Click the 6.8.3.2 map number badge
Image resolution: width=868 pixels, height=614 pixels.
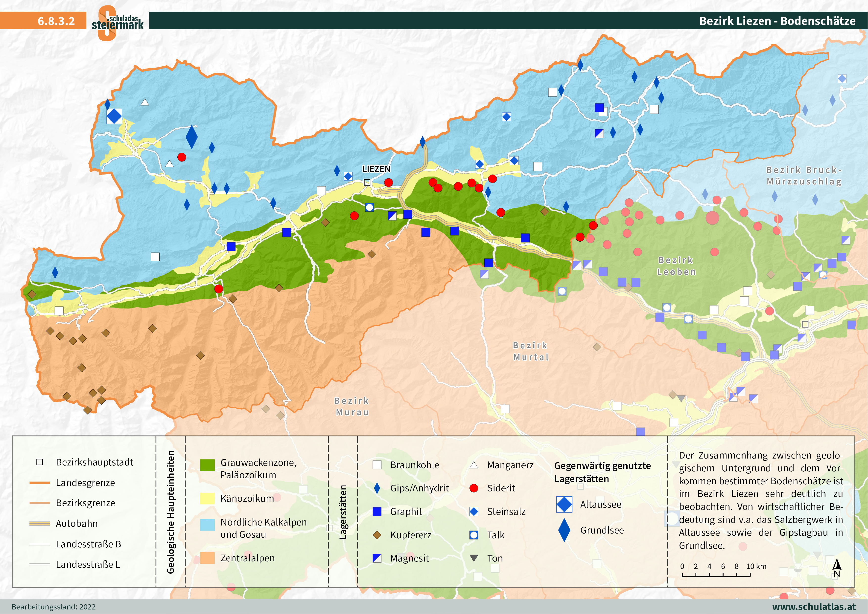click(x=56, y=21)
